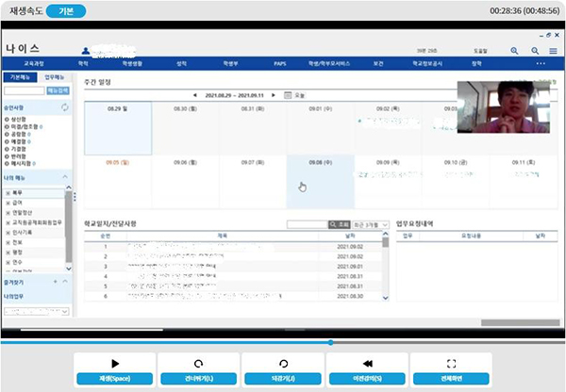Click the 조회 search button in 학교일지
The width and height of the screenshot is (566, 392).
pyautogui.click(x=339, y=224)
